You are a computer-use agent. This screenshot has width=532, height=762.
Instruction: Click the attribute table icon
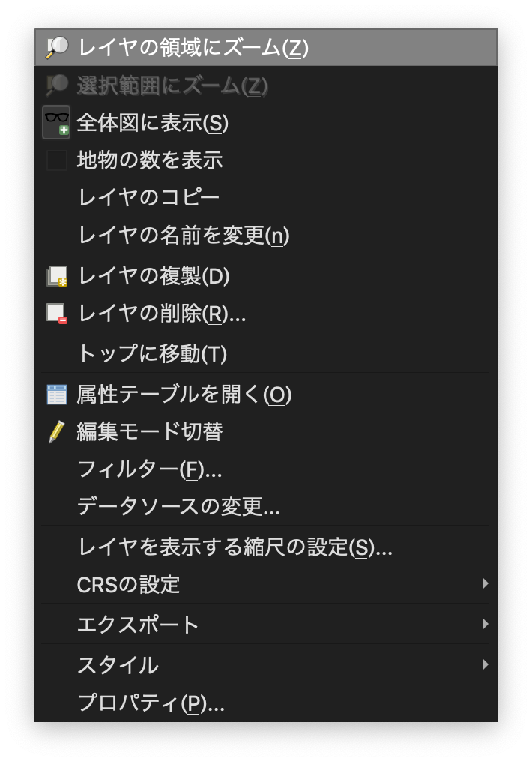click(x=57, y=394)
